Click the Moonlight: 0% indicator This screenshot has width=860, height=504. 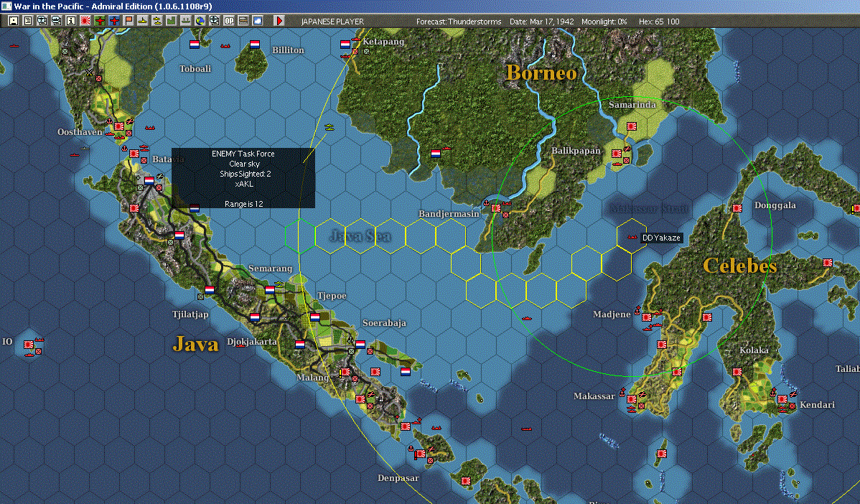604,22
